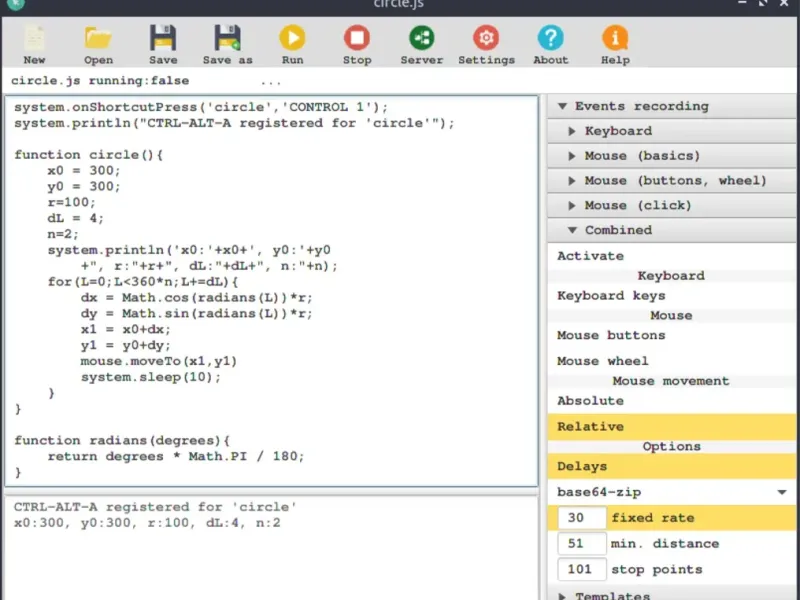The image size is (800, 600).
Task: Click the 'system.sleep(10);' line
Action: [151, 377]
